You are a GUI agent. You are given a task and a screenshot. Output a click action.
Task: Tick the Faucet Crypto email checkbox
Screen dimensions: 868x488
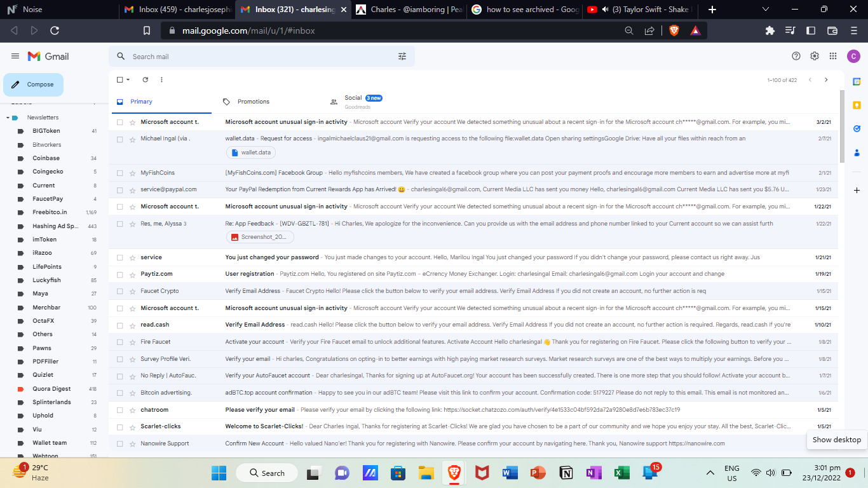click(x=119, y=291)
